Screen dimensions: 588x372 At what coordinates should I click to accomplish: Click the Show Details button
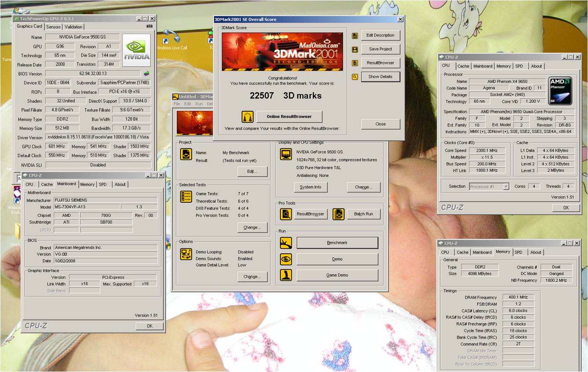coord(381,77)
